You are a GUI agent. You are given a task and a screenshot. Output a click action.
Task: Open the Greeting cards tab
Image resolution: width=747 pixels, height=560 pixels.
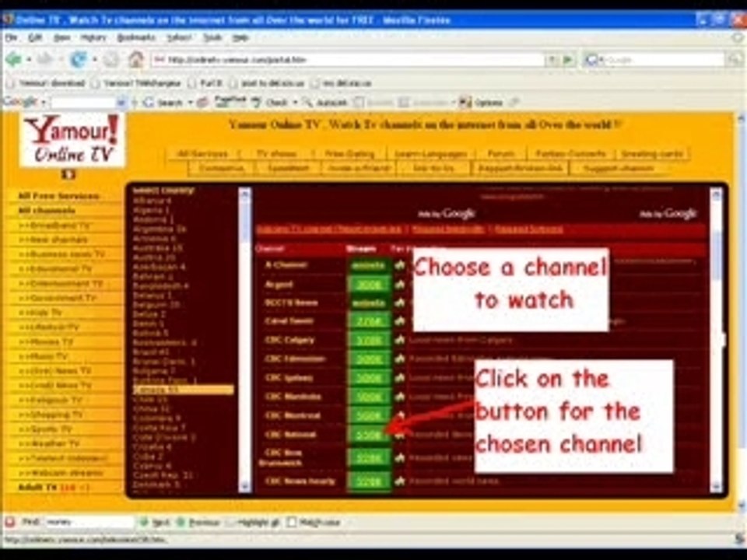click(x=652, y=153)
